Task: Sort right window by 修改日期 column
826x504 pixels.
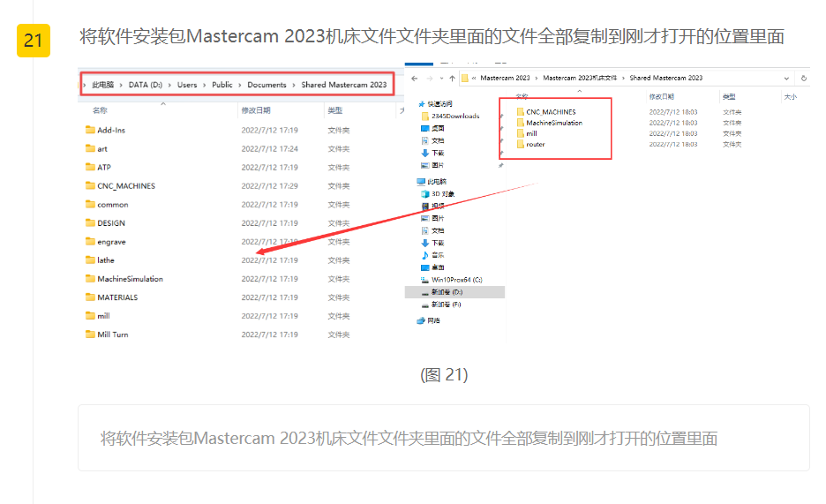Action: coord(662,97)
